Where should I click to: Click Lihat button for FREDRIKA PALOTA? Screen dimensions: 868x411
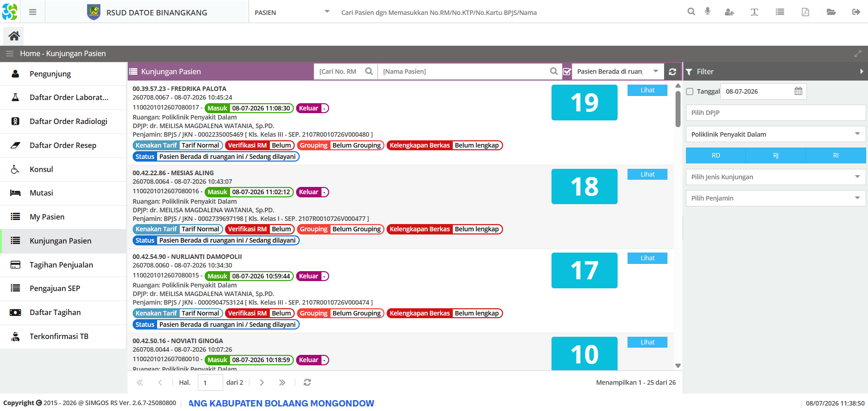coord(647,90)
